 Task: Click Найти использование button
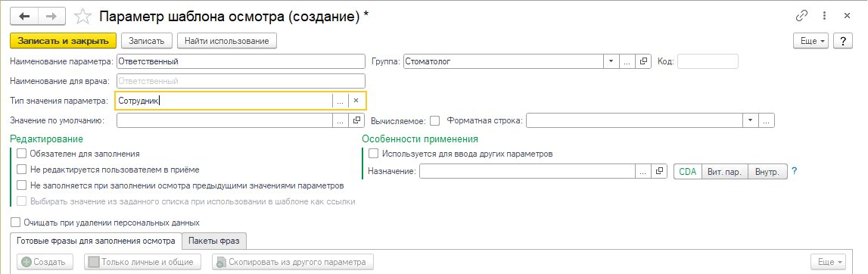[x=227, y=41]
